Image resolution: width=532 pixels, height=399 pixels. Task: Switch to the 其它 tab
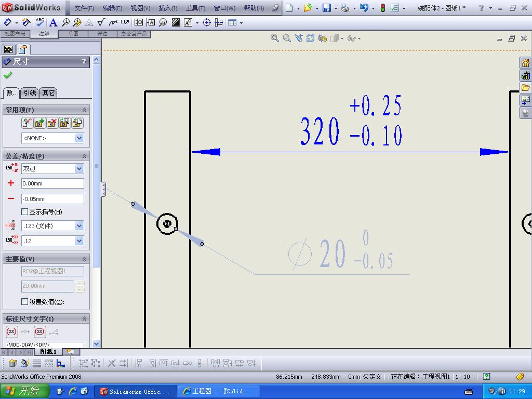click(48, 92)
